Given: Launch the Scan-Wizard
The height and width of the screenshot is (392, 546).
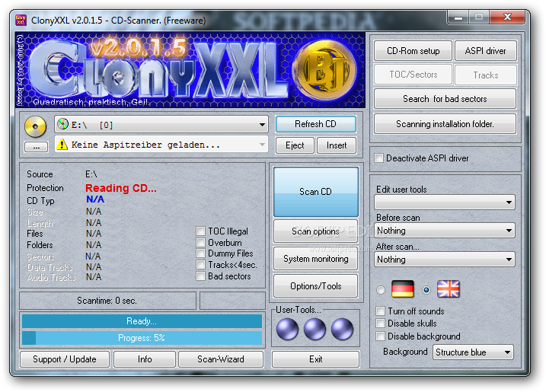Looking at the screenshot, I should click(221, 359).
